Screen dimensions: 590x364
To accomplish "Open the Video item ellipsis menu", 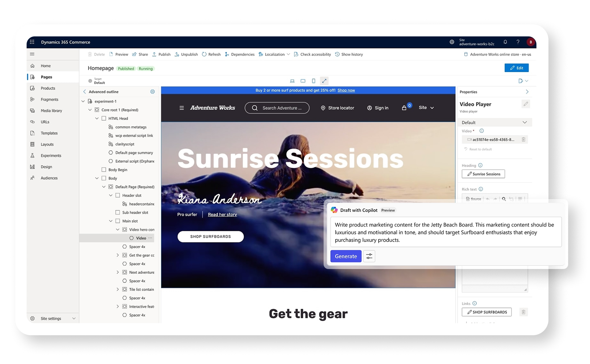I will 150,238.
